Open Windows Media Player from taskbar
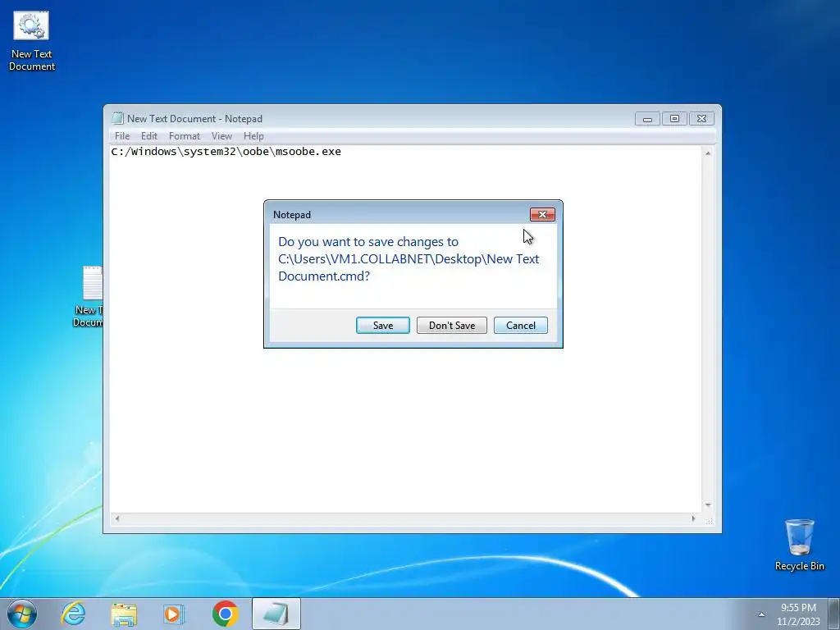The height and width of the screenshot is (630, 840). 174,614
